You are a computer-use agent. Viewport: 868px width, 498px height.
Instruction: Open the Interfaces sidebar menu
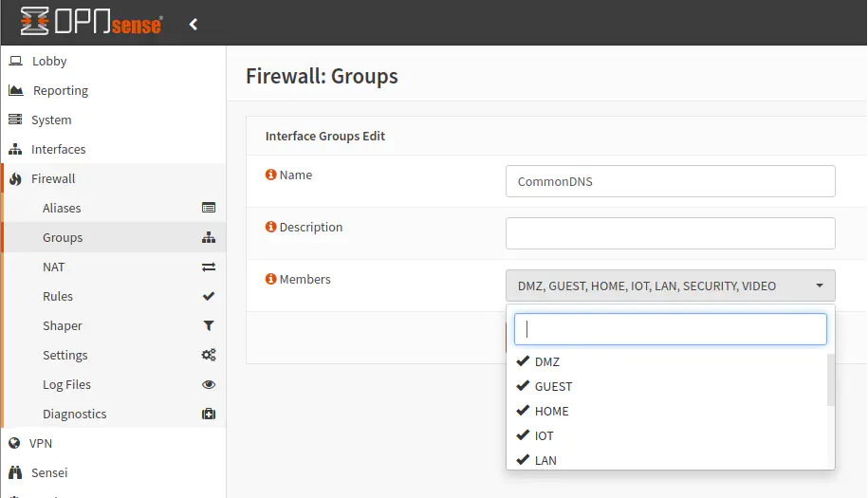click(58, 149)
